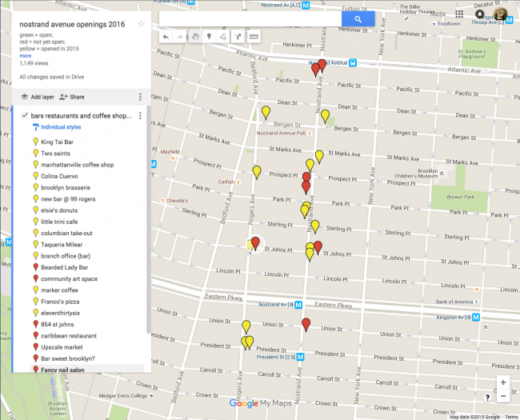Click into the map search field
The image size is (520, 420).
click(x=250, y=19)
